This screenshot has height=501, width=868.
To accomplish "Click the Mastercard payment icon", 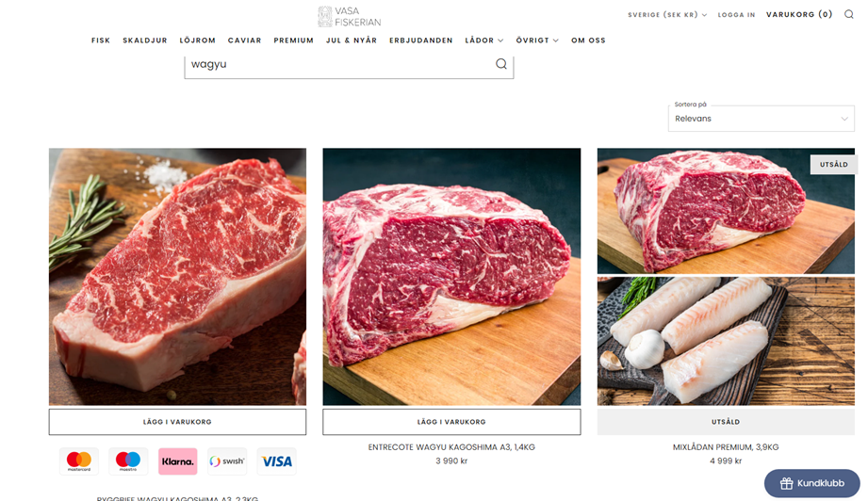I will pos(79,461).
